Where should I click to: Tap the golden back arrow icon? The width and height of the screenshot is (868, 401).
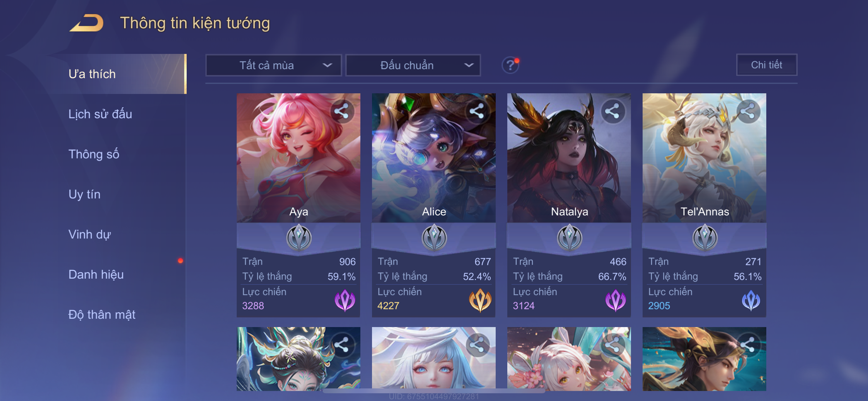click(x=86, y=23)
